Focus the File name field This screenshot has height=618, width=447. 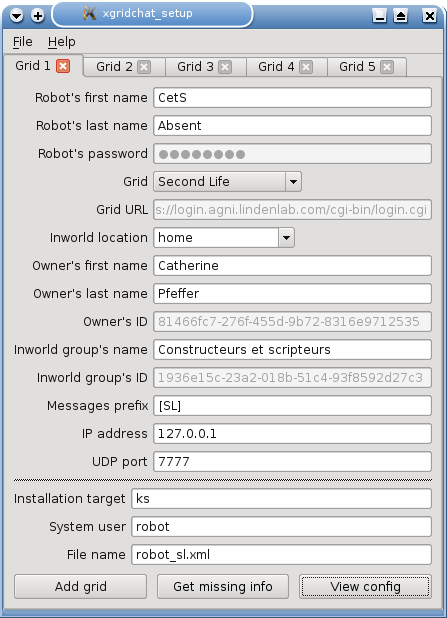pos(281,555)
